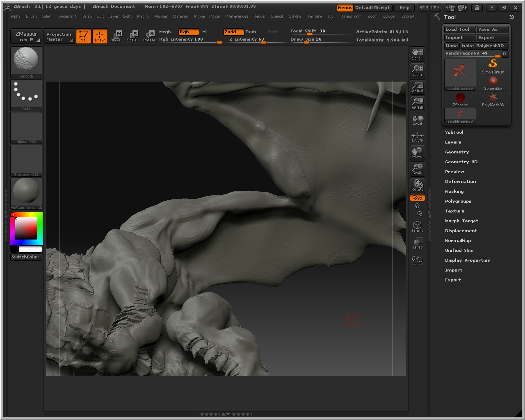Open the Preferences menu
The image size is (525, 420).
tap(237, 16)
